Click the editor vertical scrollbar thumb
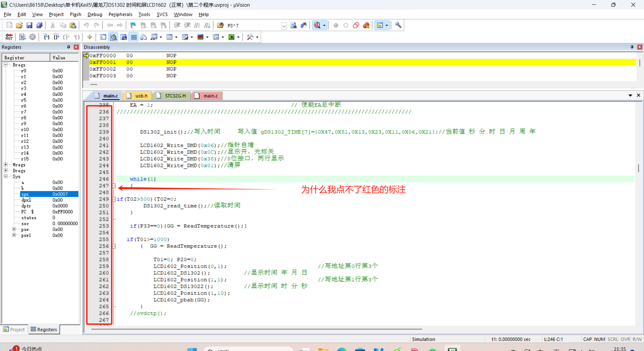This screenshot has height=351, width=644. pos(638,168)
